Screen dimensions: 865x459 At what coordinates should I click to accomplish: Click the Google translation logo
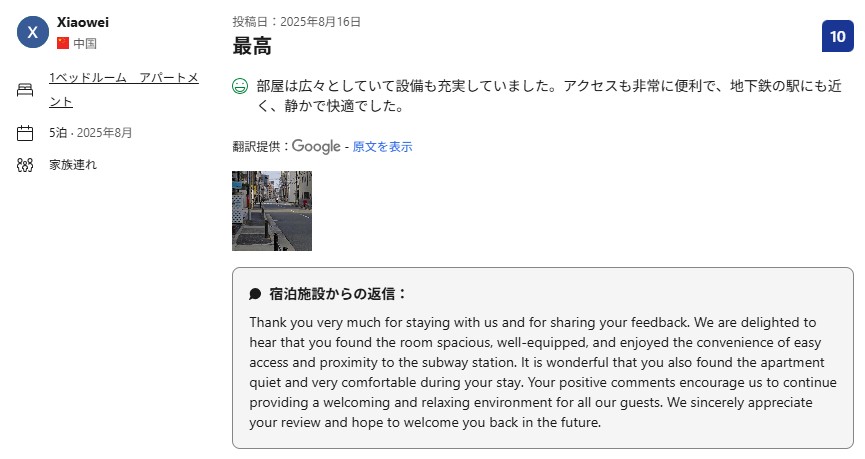click(316, 147)
